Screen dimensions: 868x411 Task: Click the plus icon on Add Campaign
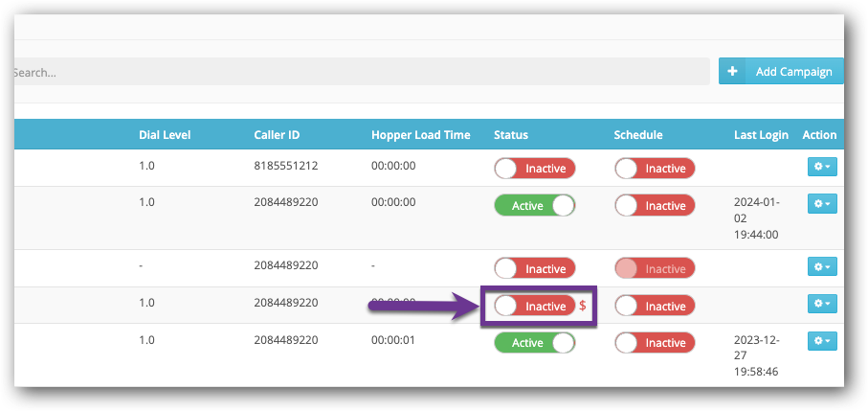(x=732, y=72)
